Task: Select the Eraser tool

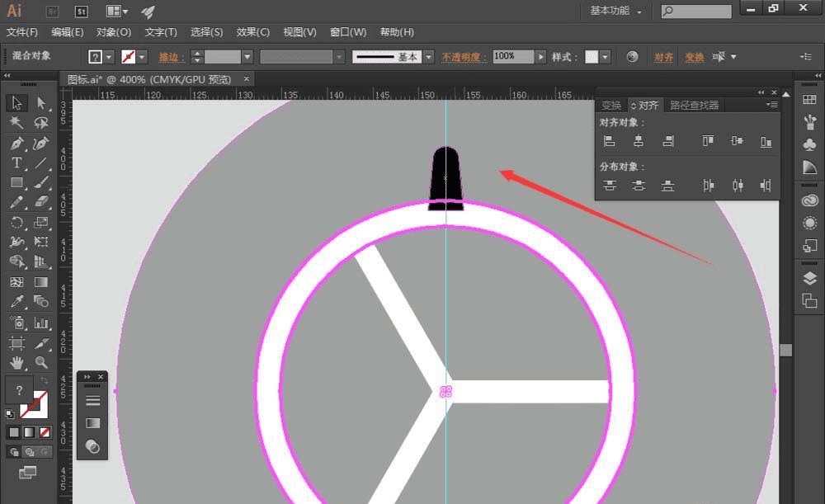Action: 41,203
